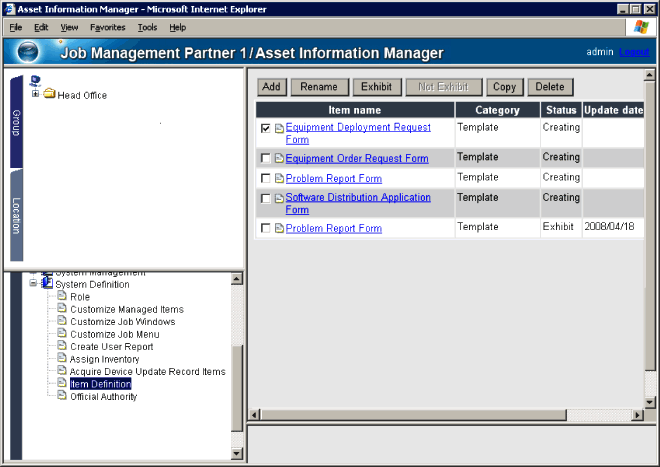The height and width of the screenshot is (467, 660).
Task: Click the globe logo in the header banner
Action: (28, 52)
